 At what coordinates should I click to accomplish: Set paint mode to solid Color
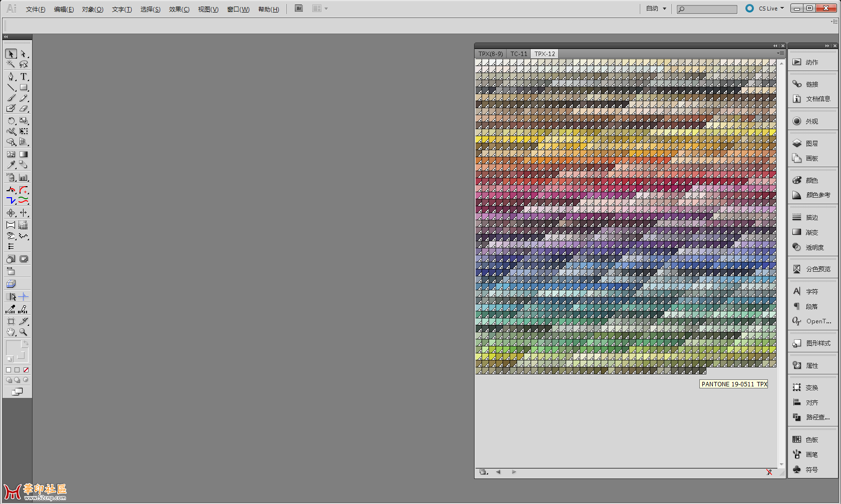coord(9,370)
